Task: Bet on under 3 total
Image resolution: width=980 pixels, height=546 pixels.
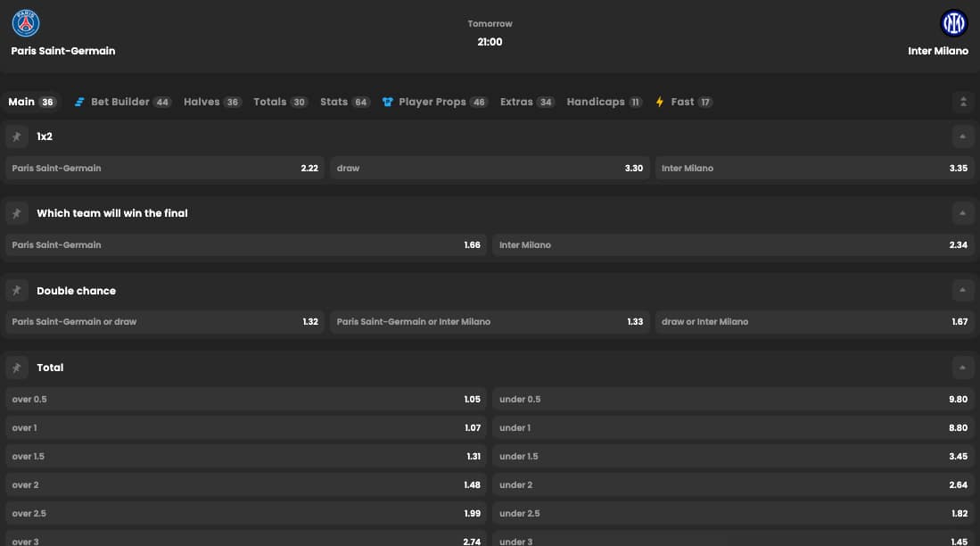Action: pos(733,539)
